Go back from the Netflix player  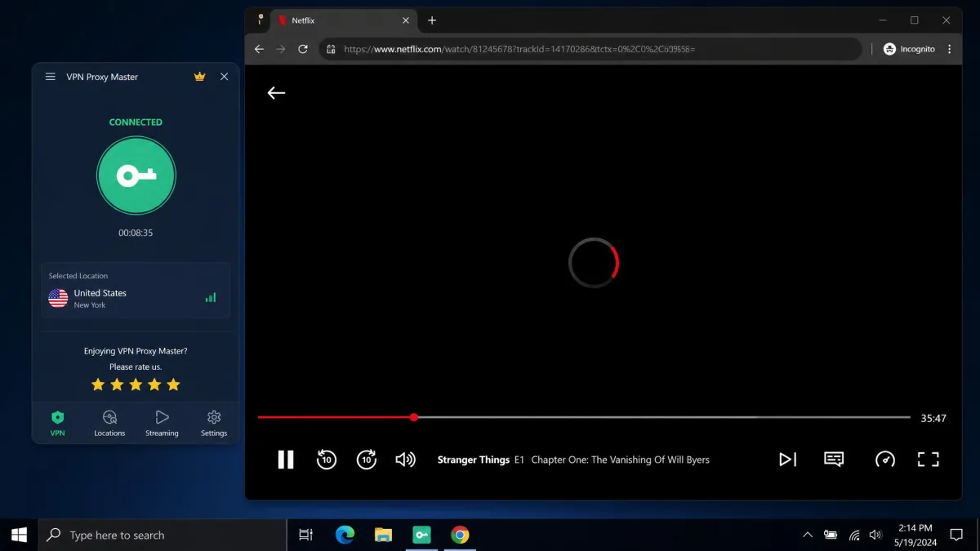click(x=276, y=93)
